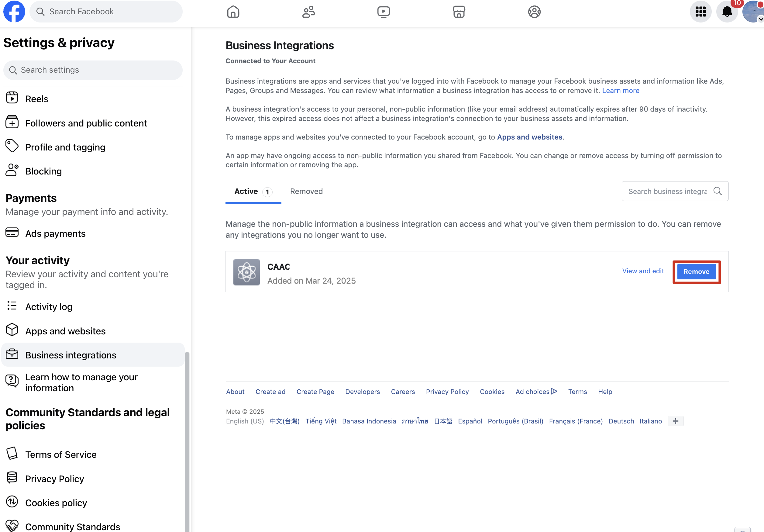Open the Watch video icon
764x532 pixels.
(384, 12)
